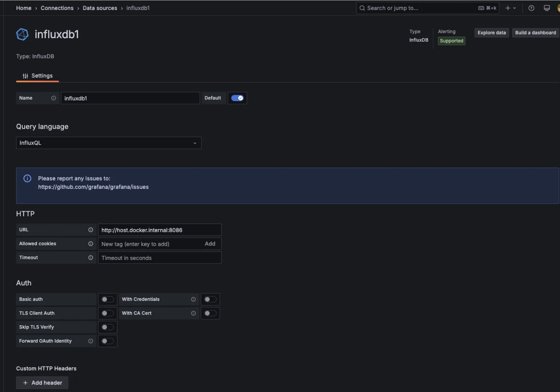Click the info icon next to URL label
Viewport: 560px width, 392px height.
coord(91,230)
